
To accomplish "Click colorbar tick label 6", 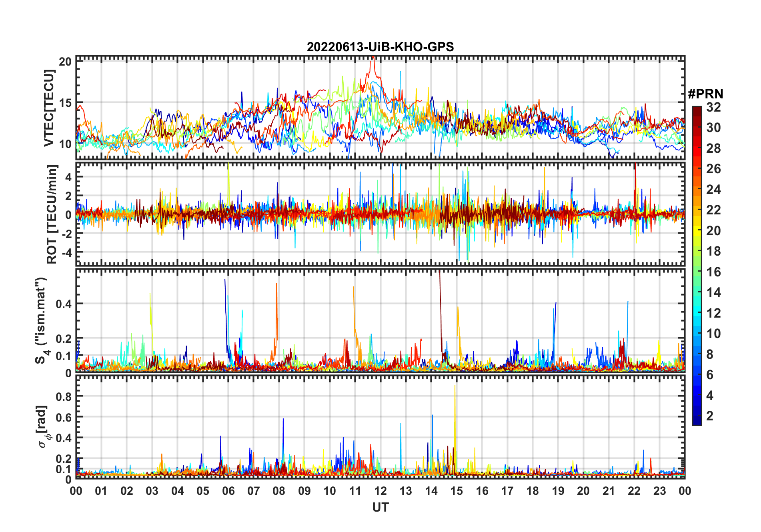I will (710, 375).
